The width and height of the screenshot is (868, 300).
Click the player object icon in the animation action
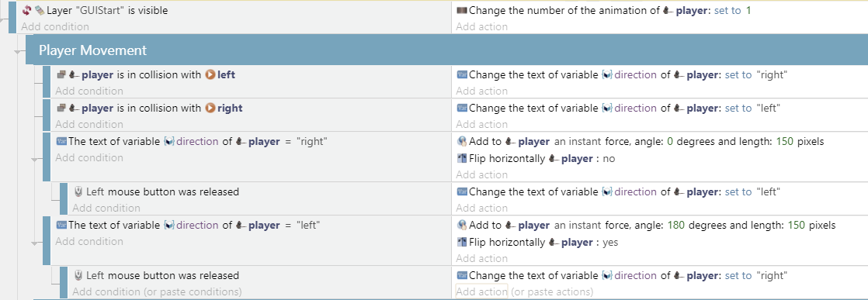[668, 11]
